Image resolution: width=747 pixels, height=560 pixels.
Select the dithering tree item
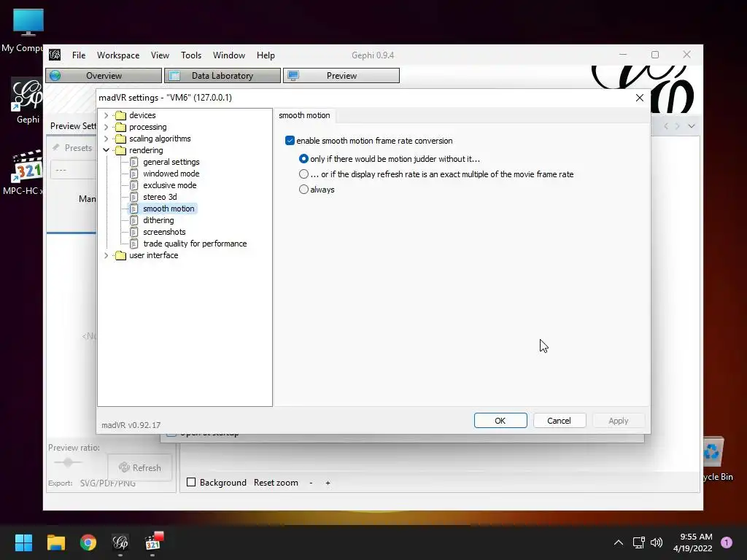(x=158, y=220)
